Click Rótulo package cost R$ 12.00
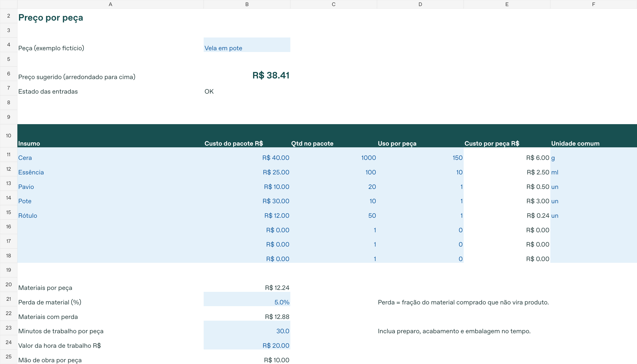637x364 pixels. coord(247,212)
